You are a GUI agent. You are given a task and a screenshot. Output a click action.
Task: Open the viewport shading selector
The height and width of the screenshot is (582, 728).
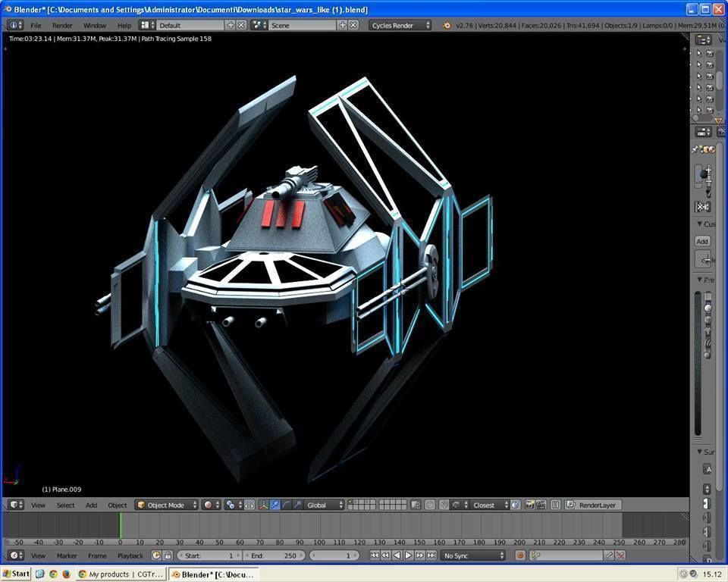click(212, 505)
